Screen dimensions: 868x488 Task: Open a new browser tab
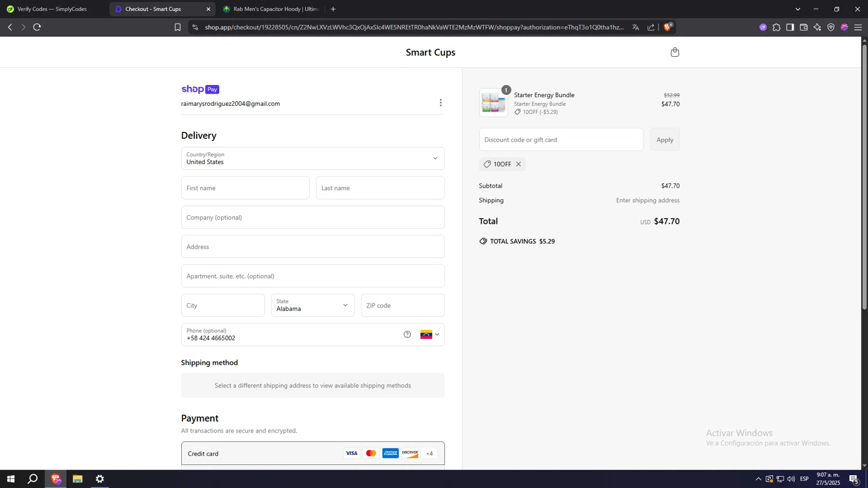[333, 9]
